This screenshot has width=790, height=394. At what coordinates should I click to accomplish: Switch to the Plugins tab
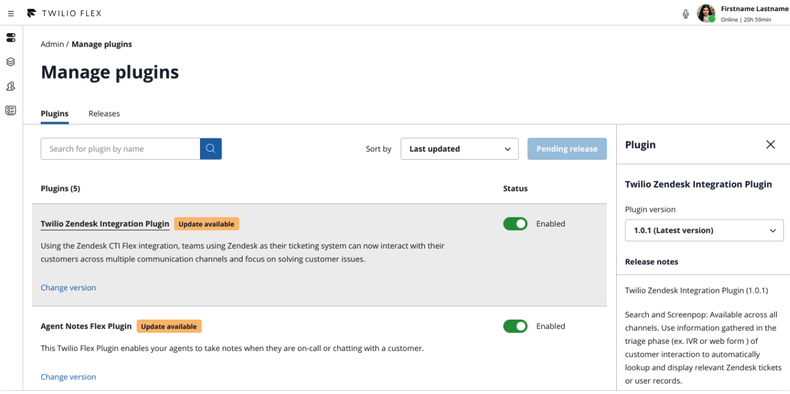pyautogui.click(x=54, y=114)
